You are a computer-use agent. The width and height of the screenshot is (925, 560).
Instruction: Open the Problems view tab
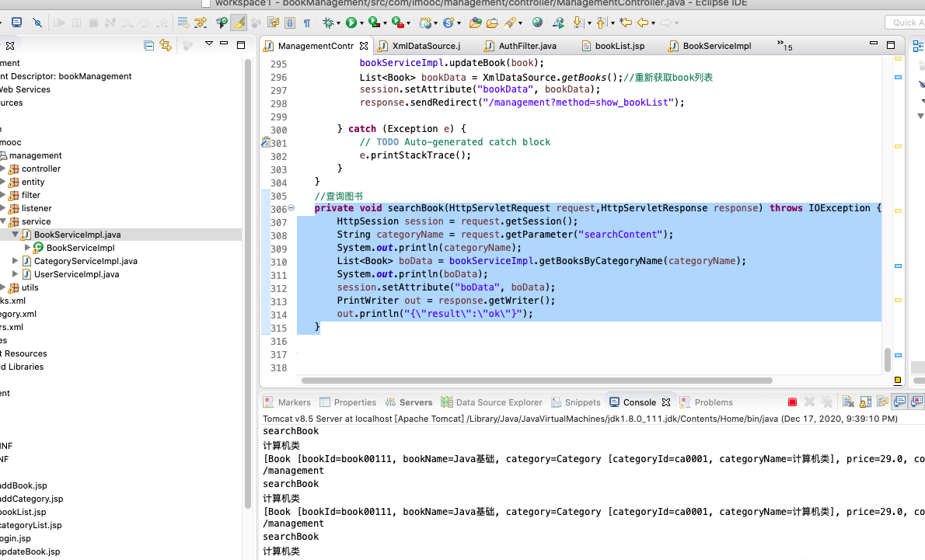click(x=707, y=402)
